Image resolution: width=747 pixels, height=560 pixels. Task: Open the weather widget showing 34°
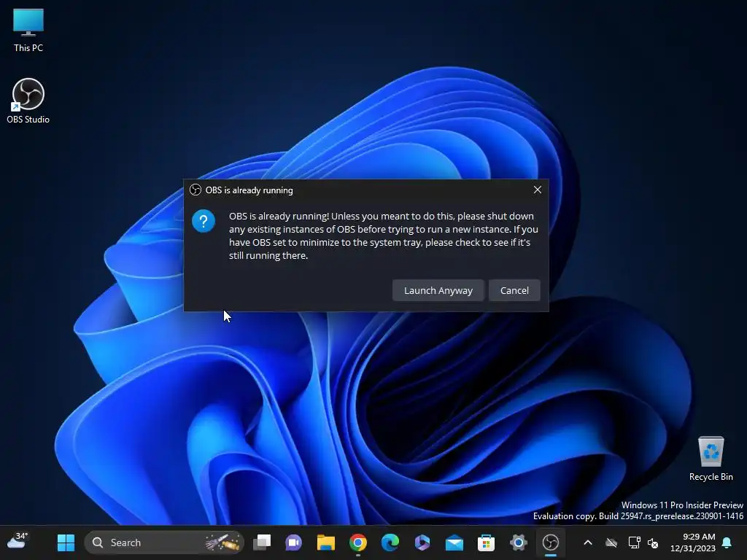(x=18, y=542)
